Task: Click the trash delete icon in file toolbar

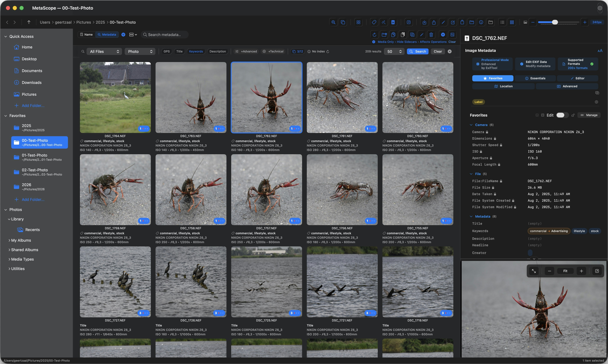Action: coord(431,35)
